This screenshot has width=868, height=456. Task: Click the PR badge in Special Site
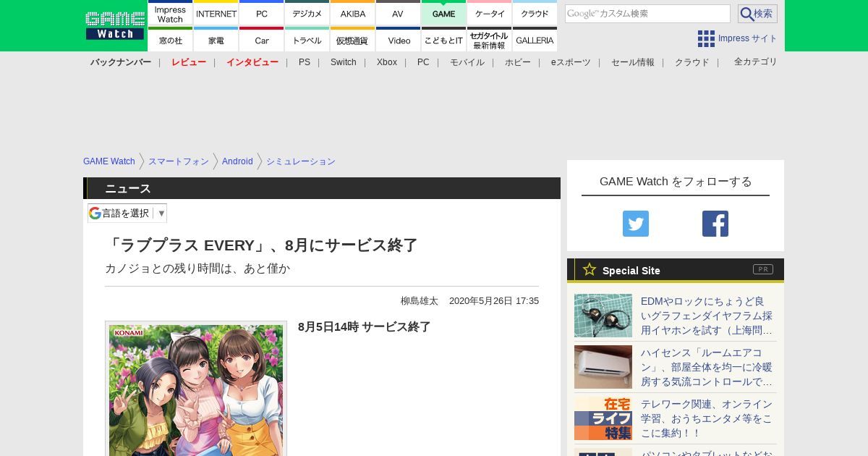(x=763, y=269)
